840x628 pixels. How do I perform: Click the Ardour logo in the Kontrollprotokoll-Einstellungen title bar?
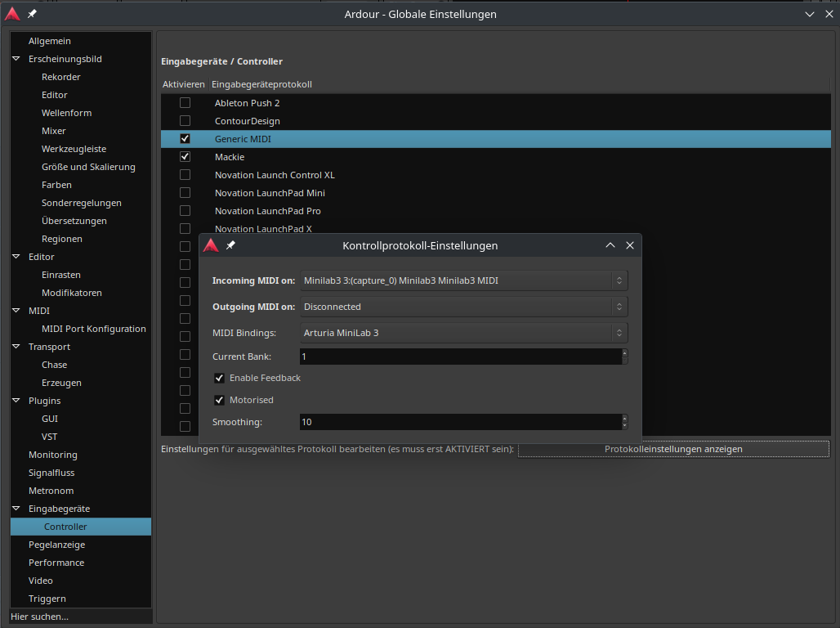click(211, 245)
